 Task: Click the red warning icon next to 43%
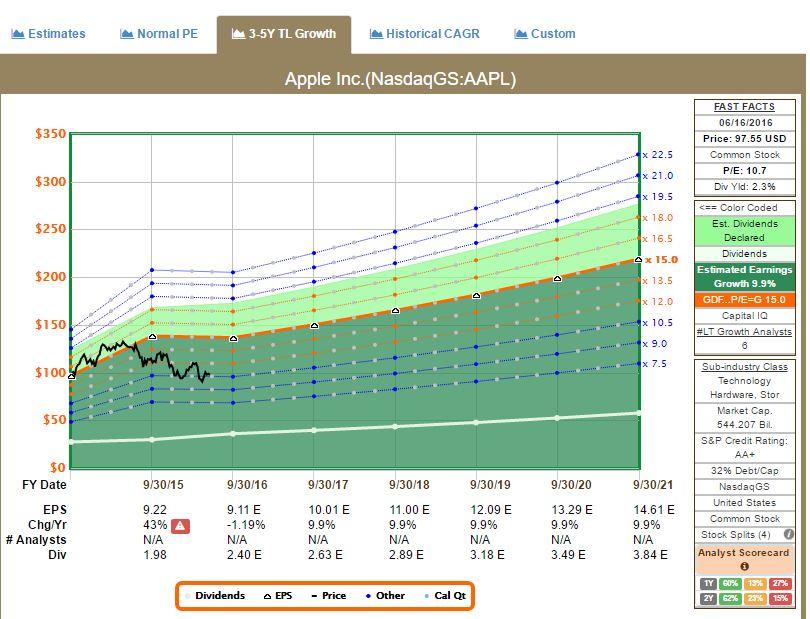tap(180, 526)
